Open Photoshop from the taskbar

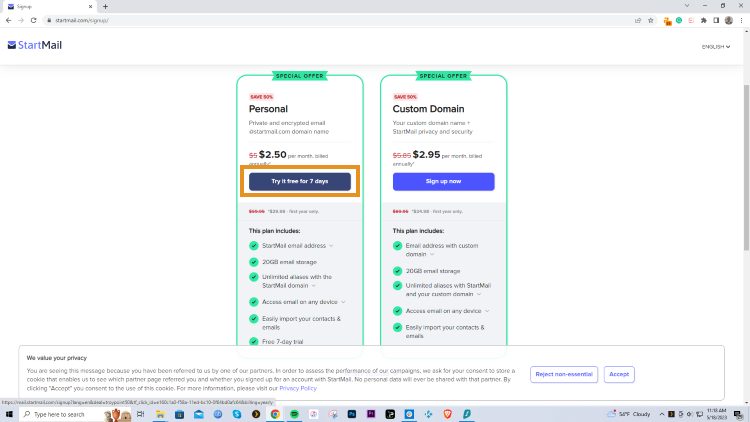pos(352,414)
